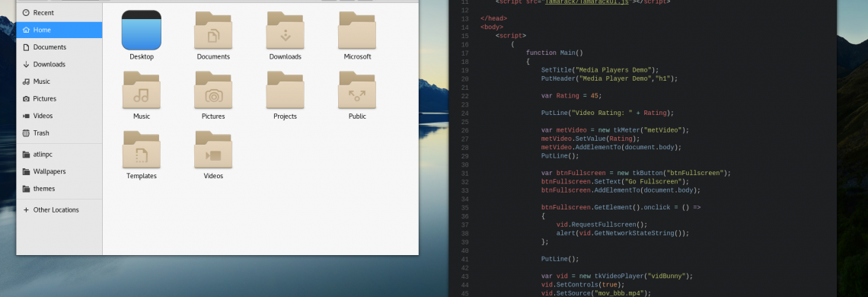Go to Pictures in the sidebar
The image size is (868, 297).
click(x=59, y=99)
